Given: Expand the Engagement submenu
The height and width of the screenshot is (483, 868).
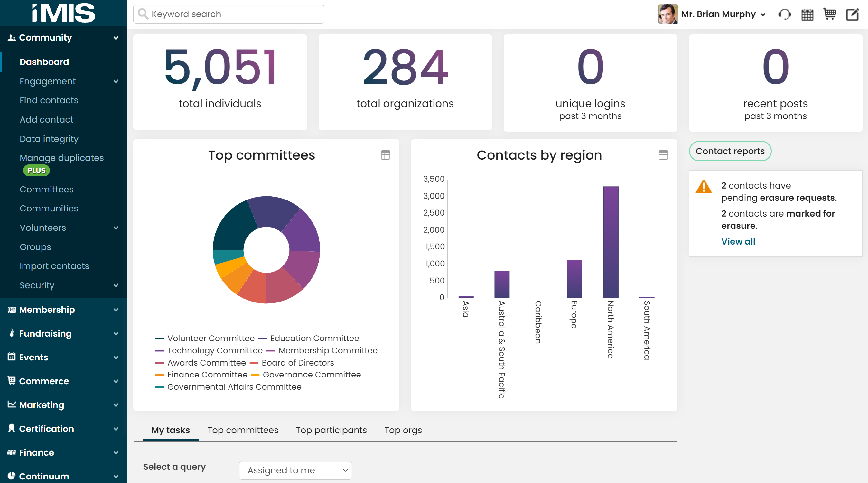Looking at the screenshot, I should 116,81.
